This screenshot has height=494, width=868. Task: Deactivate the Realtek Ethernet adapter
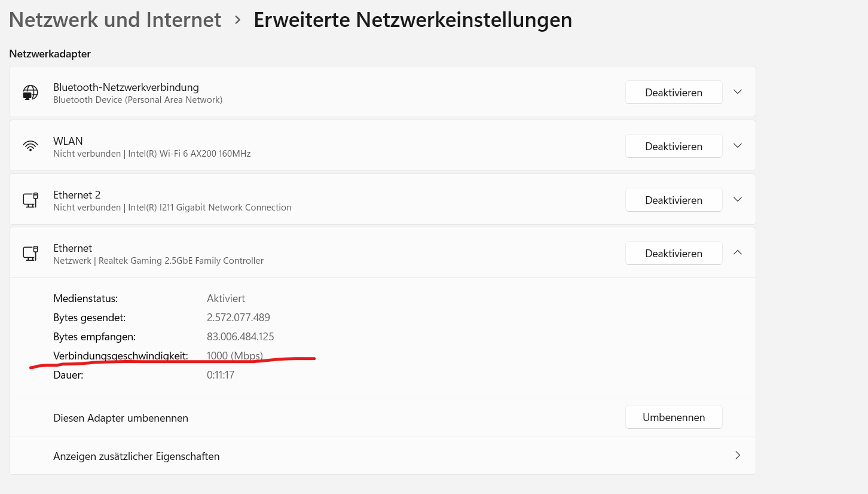coord(674,254)
